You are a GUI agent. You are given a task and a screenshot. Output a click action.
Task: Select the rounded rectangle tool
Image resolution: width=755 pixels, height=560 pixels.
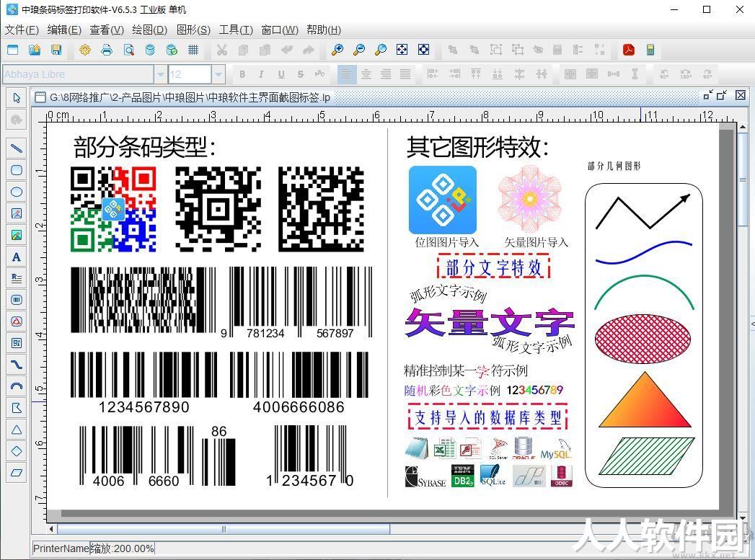[17, 170]
